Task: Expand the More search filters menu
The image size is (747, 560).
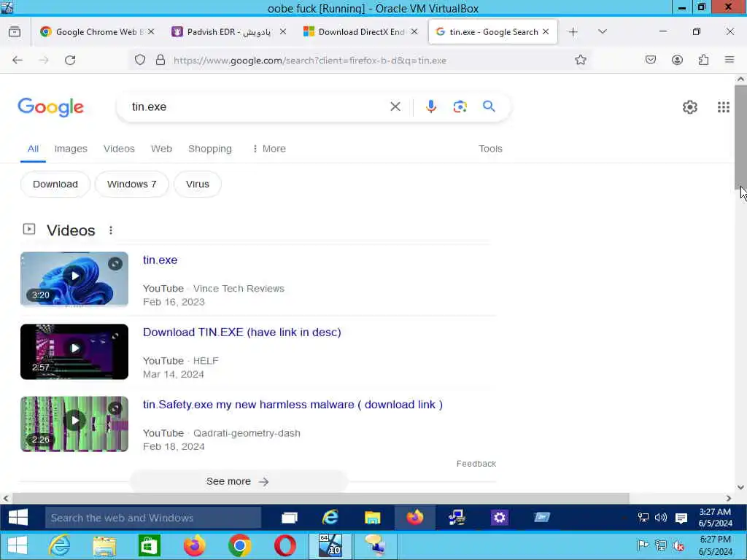Action: [x=269, y=149]
